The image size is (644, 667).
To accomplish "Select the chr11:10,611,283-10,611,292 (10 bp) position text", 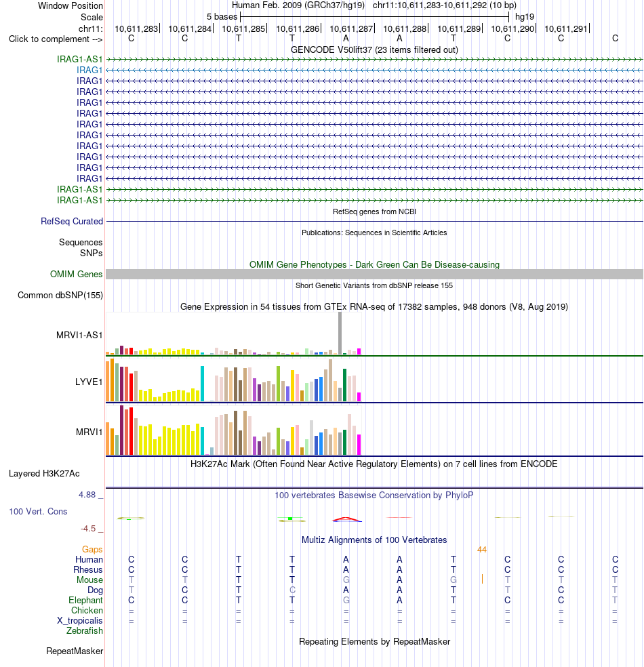I will pyautogui.click(x=445, y=5).
